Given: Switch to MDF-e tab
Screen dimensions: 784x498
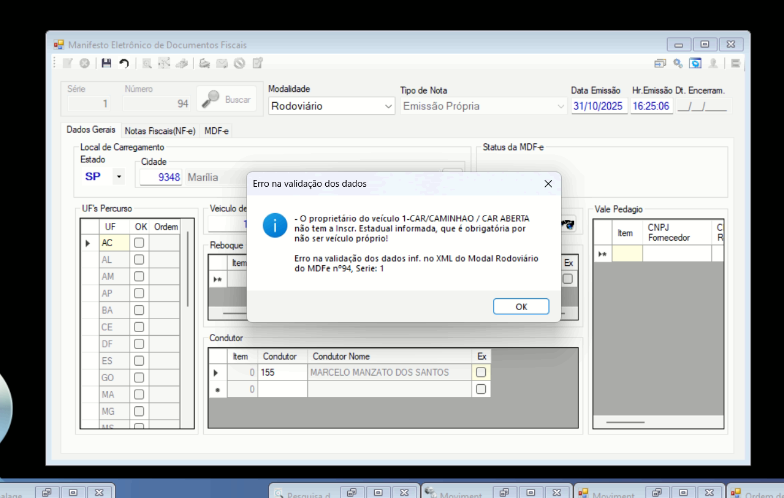Looking at the screenshot, I should (x=216, y=131).
